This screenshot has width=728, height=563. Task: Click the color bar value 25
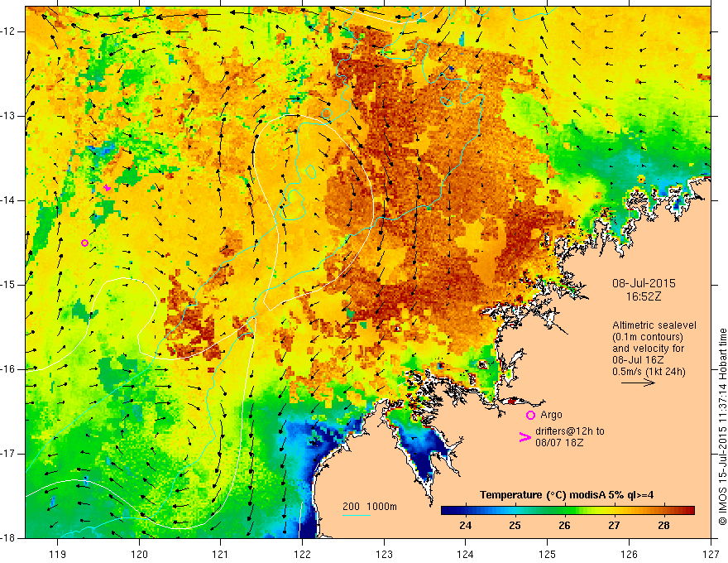[515, 526]
